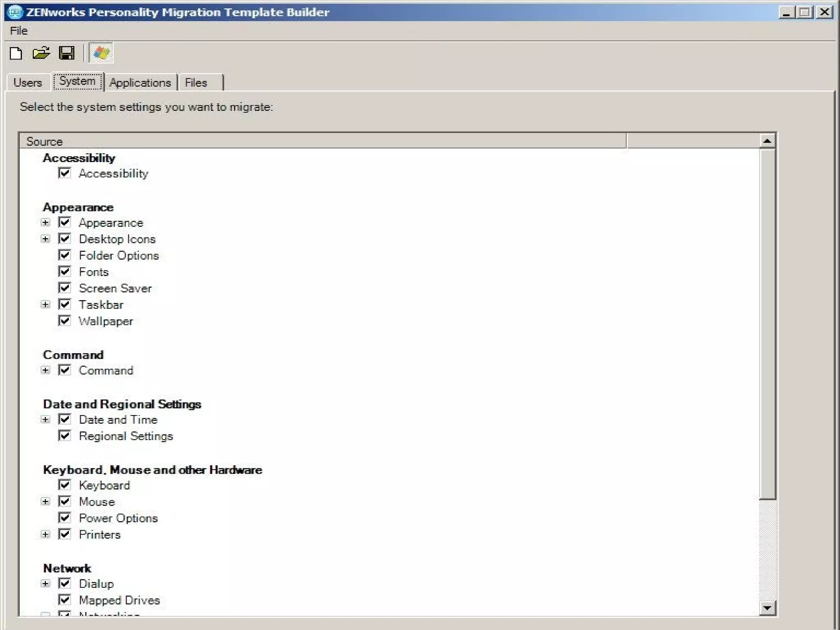Expand the Date and Time node
Viewport: 840px width, 630px height.
pyautogui.click(x=46, y=420)
